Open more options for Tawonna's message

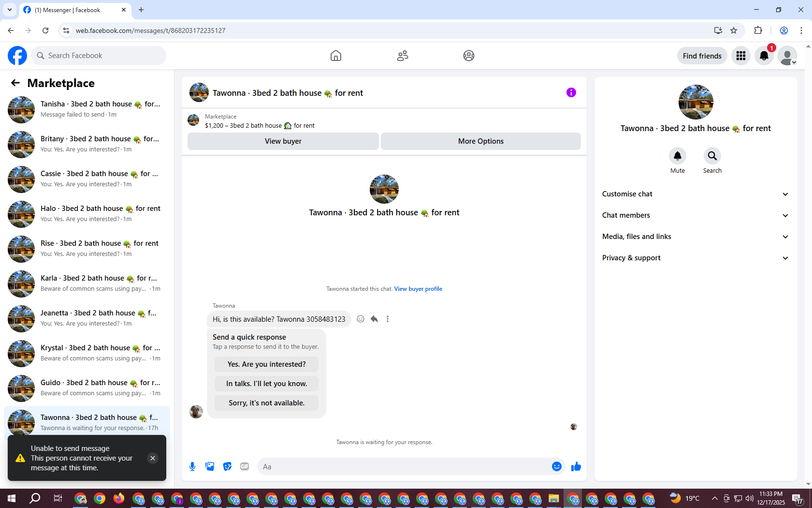click(x=388, y=319)
